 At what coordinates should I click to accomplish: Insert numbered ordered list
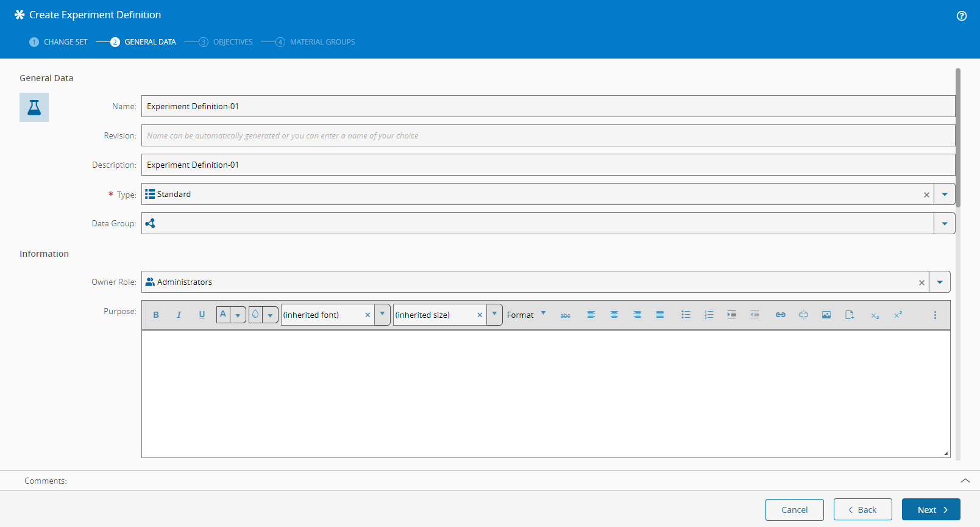coord(709,315)
